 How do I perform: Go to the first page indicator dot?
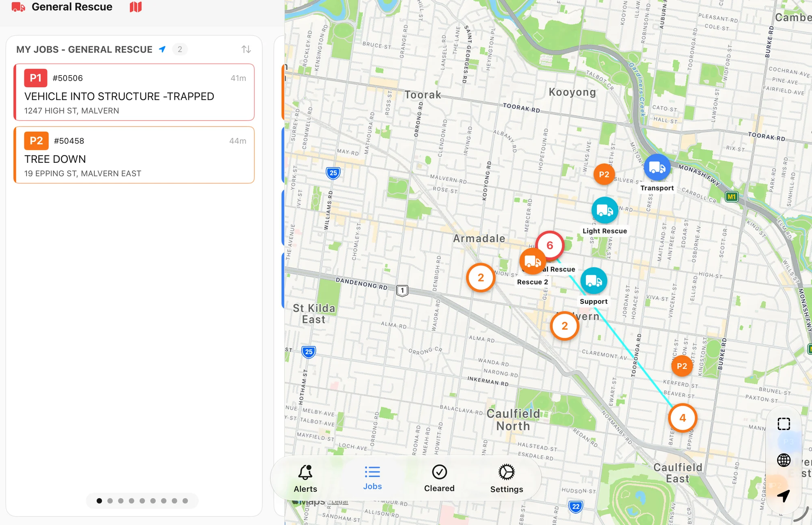click(x=99, y=501)
